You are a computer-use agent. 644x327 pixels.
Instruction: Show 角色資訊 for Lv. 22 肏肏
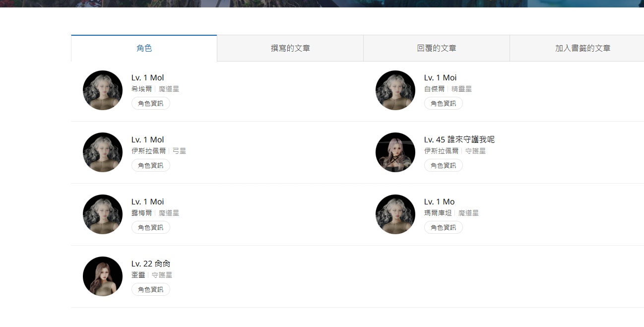150,289
